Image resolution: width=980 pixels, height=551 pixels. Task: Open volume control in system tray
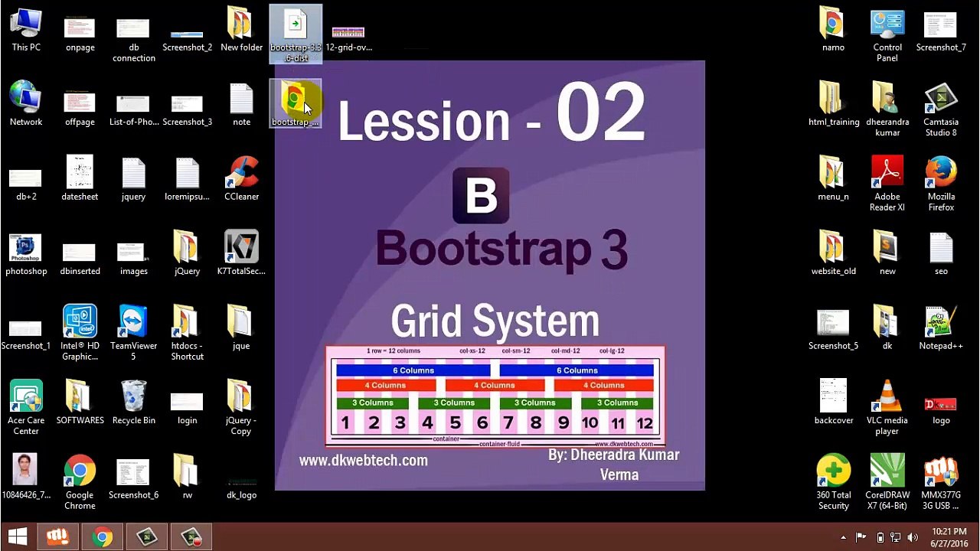click(x=912, y=537)
